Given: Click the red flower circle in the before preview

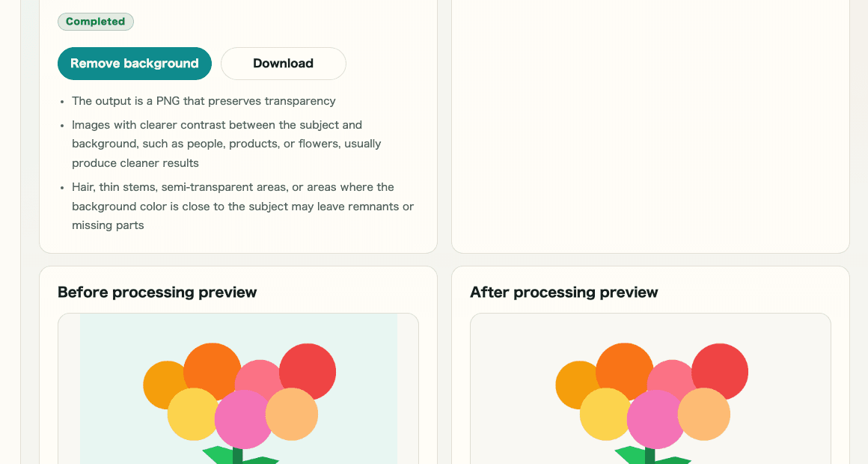Looking at the screenshot, I should (311, 368).
